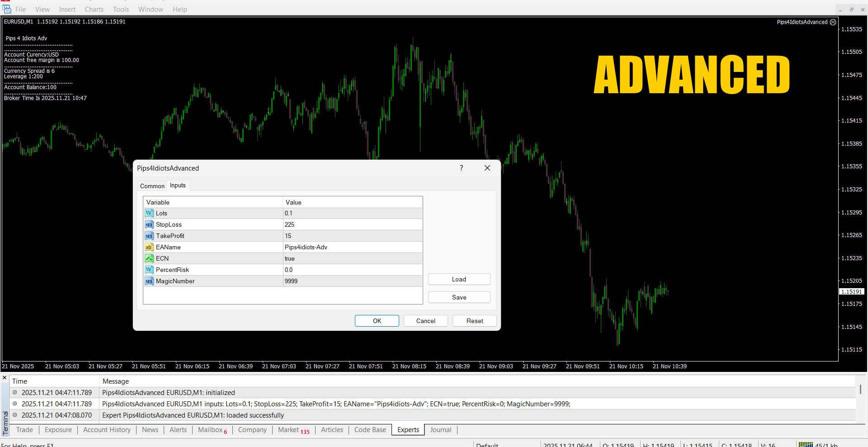Click the Reset button
This screenshot has width=868, height=447.
point(475,321)
